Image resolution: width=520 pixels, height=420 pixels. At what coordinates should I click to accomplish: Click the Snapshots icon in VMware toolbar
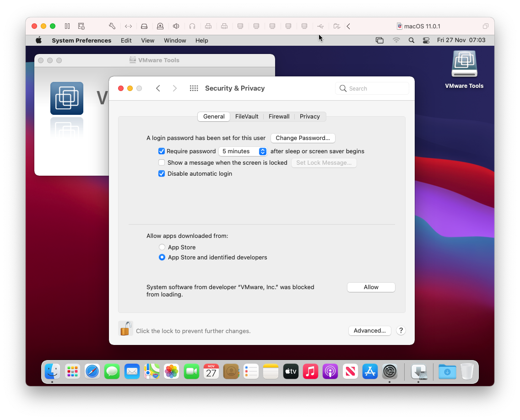pos(81,26)
